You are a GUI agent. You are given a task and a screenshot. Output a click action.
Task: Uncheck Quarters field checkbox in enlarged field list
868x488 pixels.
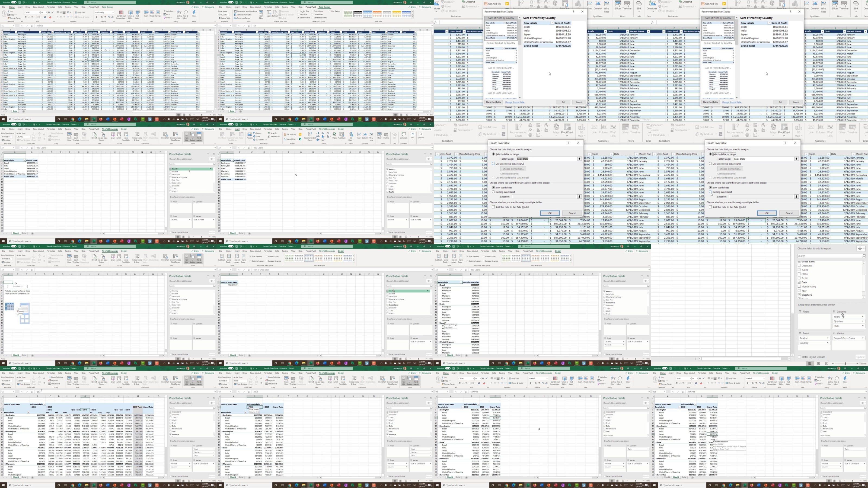point(799,295)
